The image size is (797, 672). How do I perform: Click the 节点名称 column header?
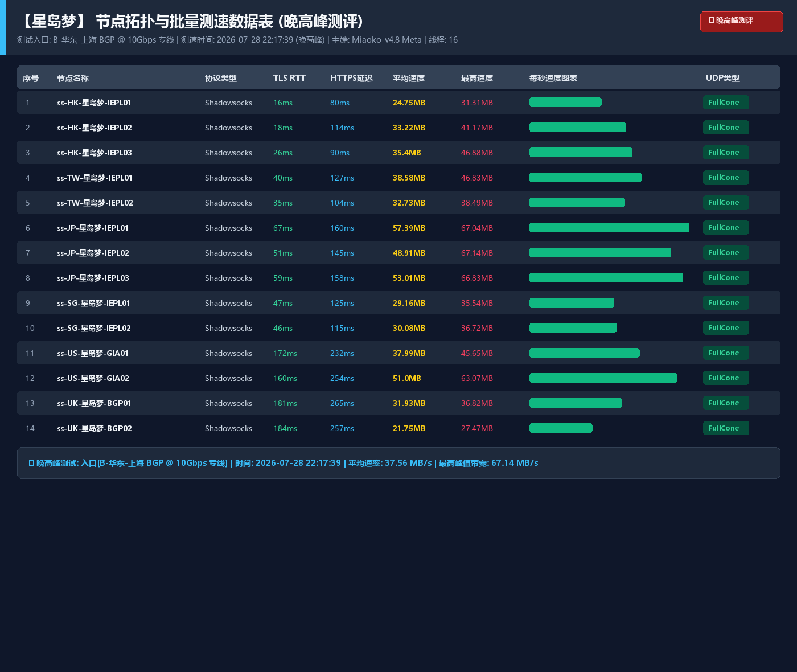[73, 78]
